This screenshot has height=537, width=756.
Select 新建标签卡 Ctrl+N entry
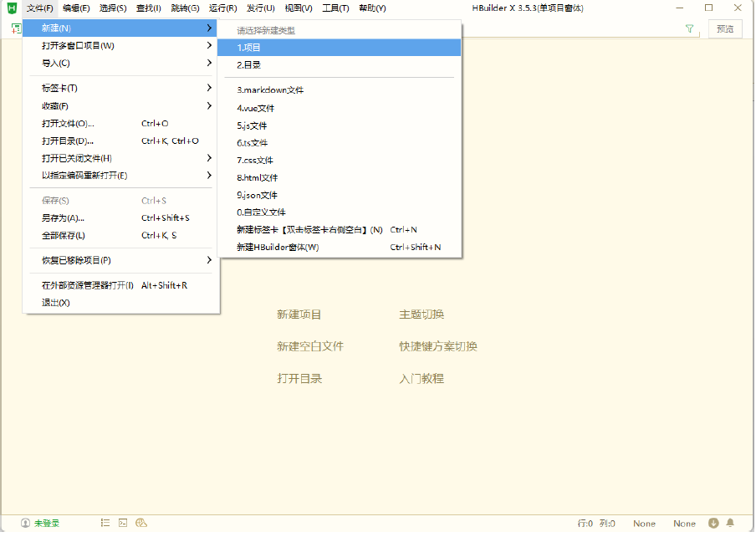pyautogui.click(x=340, y=230)
